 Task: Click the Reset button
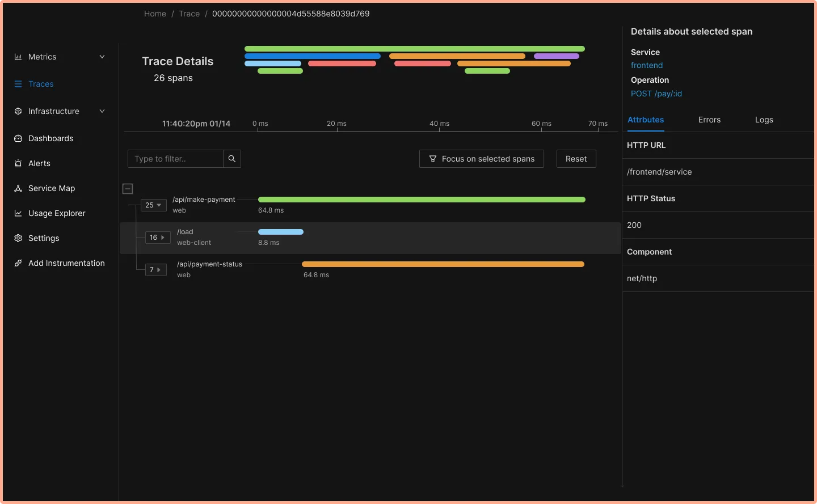pos(576,159)
